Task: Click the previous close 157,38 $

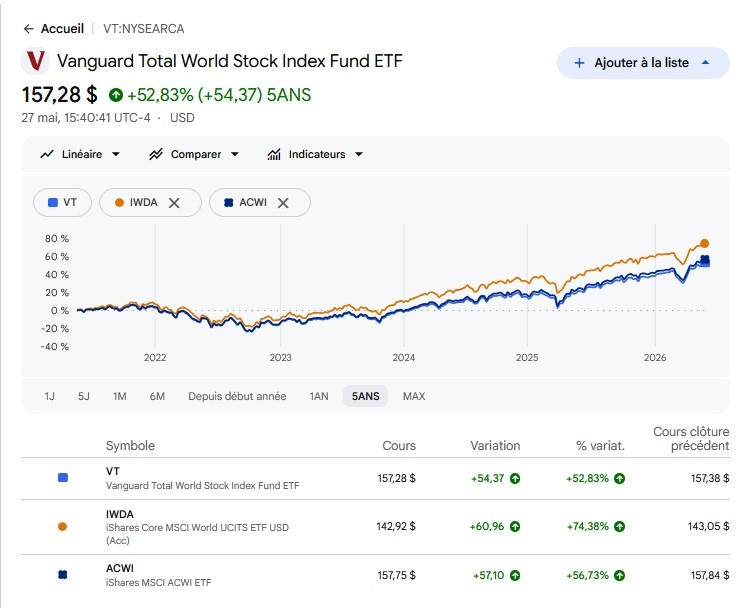Action: click(710, 478)
